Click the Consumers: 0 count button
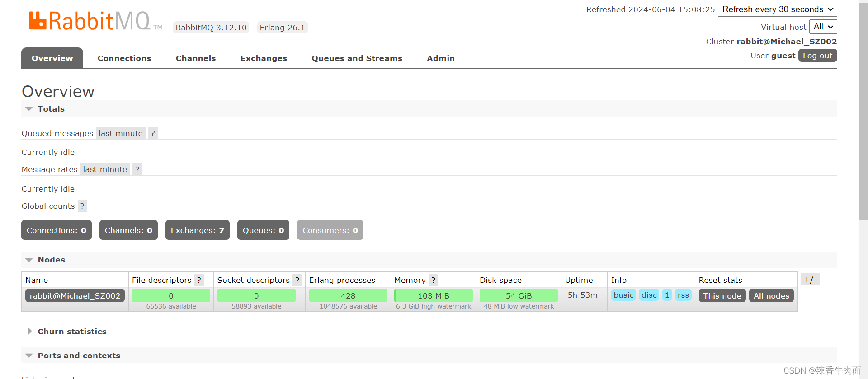868x379 pixels. click(330, 230)
